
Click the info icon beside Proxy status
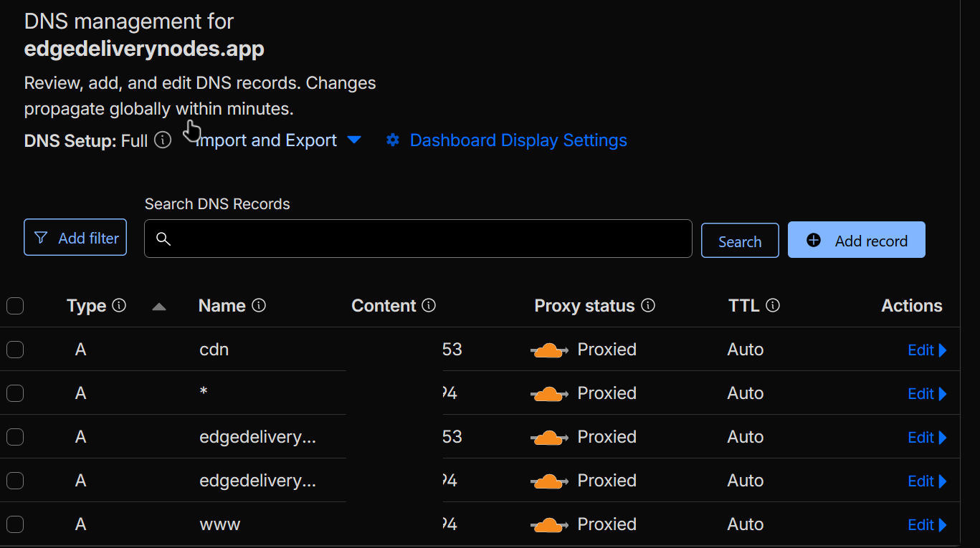point(648,306)
